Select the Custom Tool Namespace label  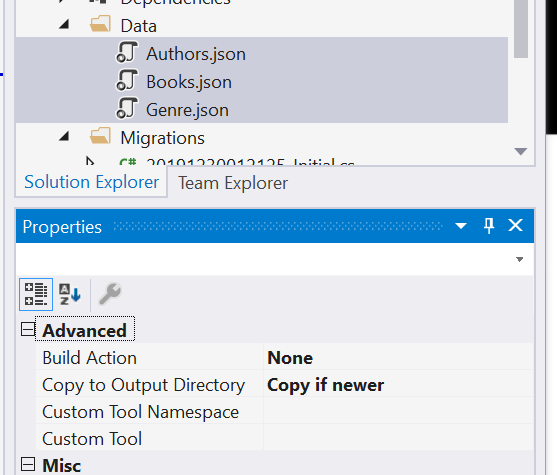click(x=140, y=412)
